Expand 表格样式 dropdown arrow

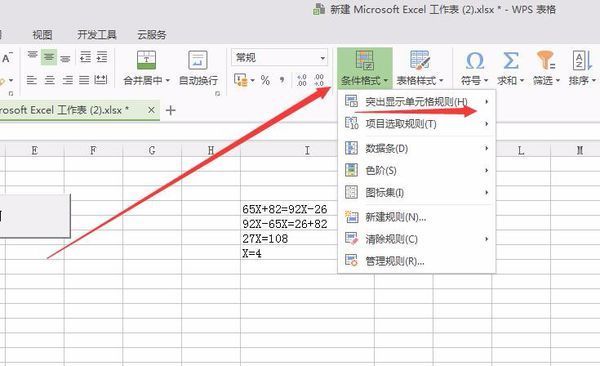point(441,81)
